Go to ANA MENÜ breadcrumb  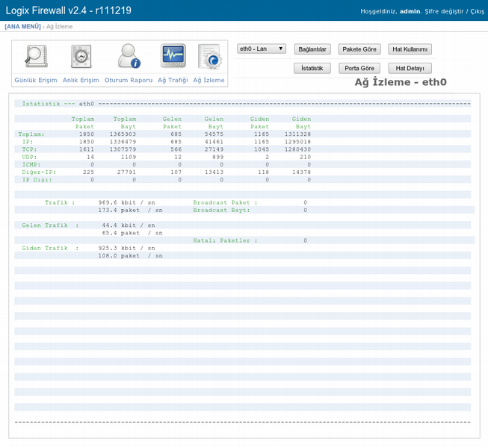pos(22,26)
